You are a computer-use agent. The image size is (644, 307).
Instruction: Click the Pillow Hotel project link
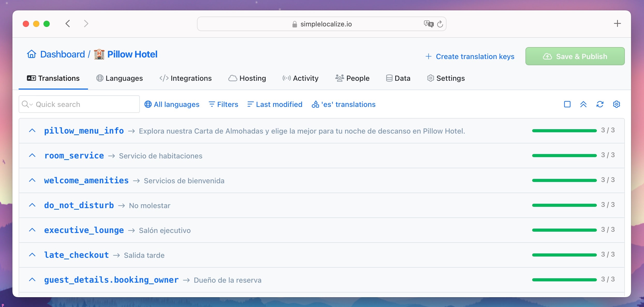[x=132, y=54]
